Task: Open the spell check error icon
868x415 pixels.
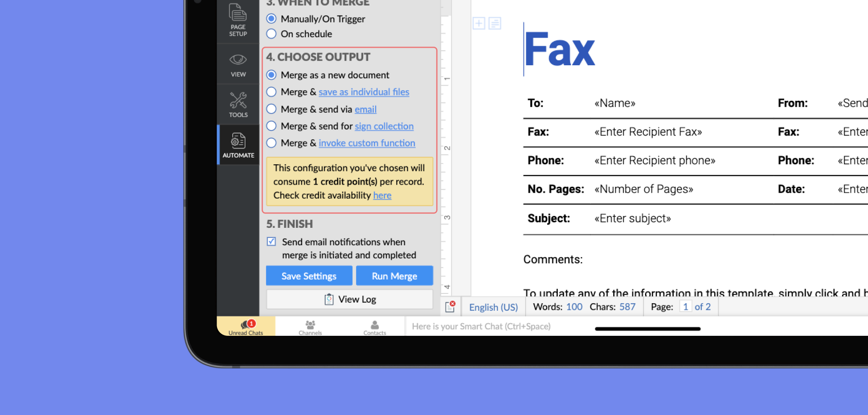Action: 450,307
